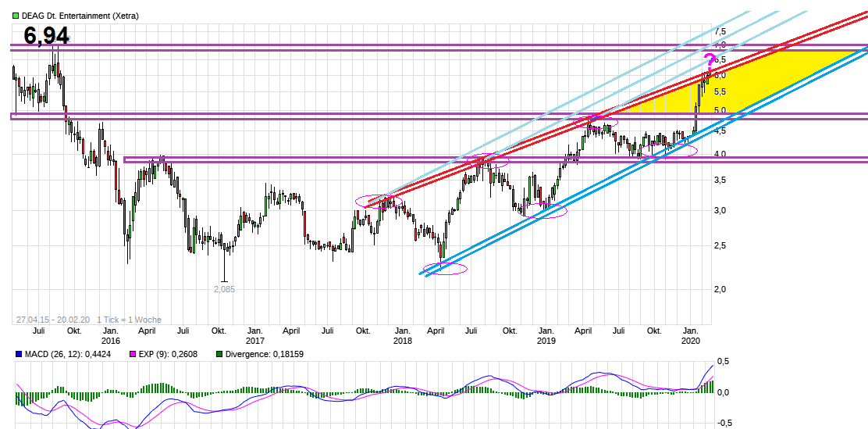The height and width of the screenshot is (429, 868).
Task: Click the 2,085 low price label
Action: [224, 289]
